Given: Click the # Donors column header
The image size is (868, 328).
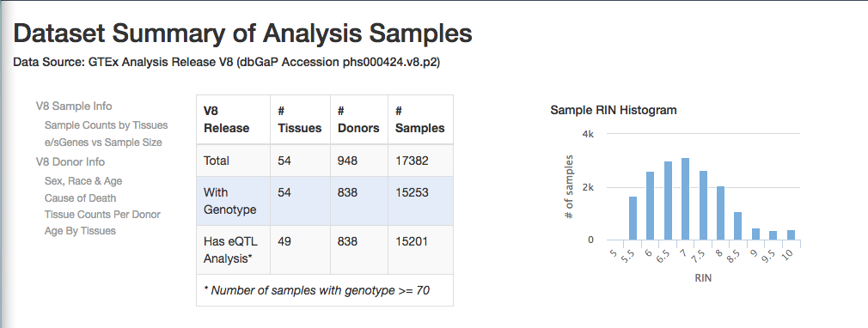Looking at the screenshot, I should point(358,119).
